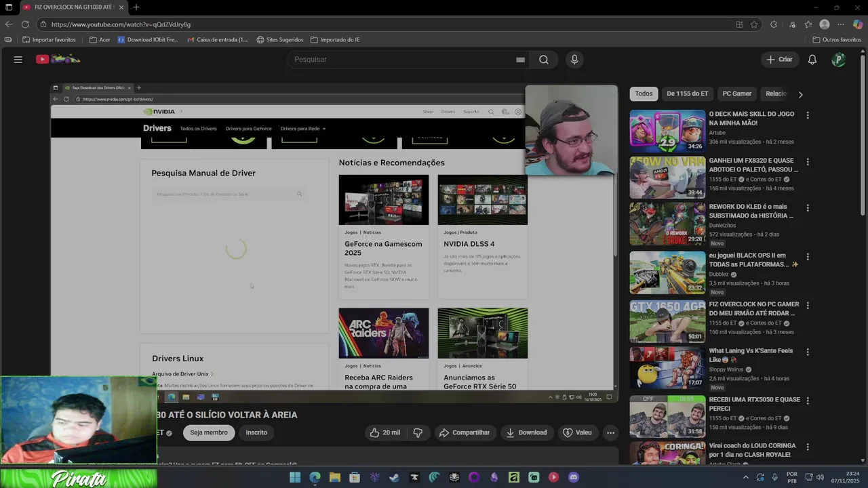Open the 'RECEBI UMA RTX5050' video thumbnail
The height and width of the screenshot is (488, 868).
(667, 415)
